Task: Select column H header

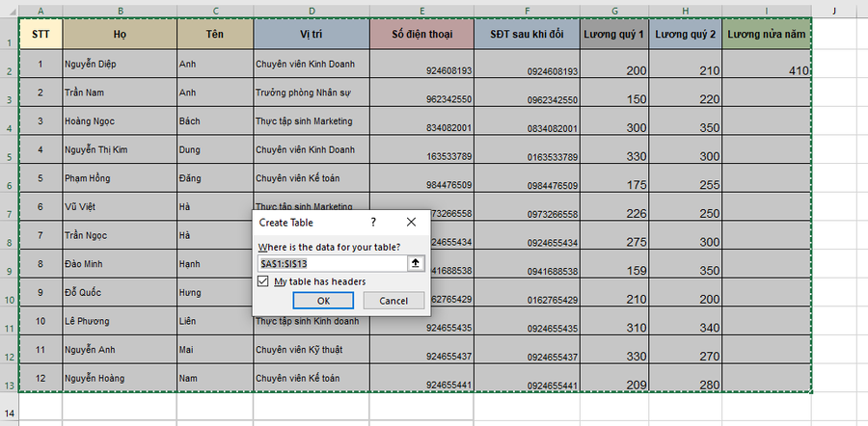Action: pos(686,11)
